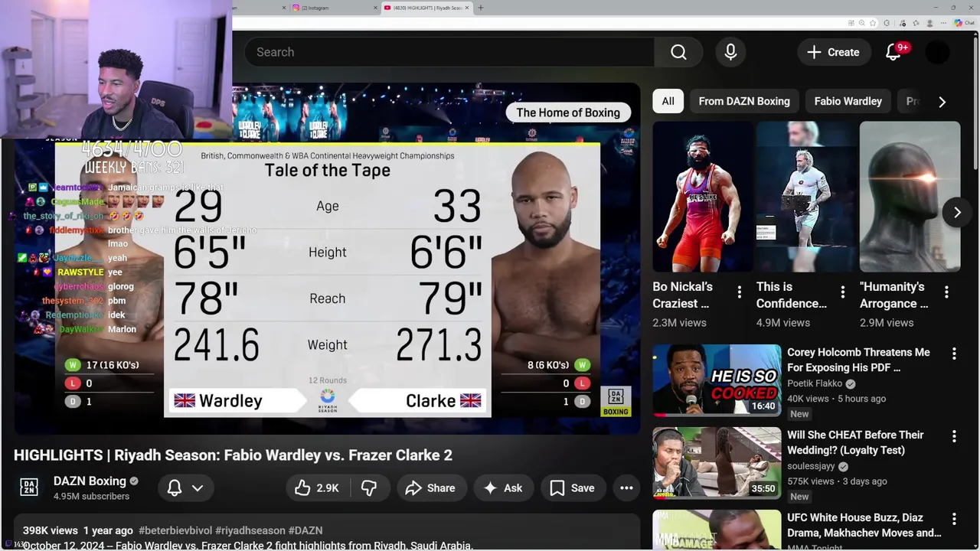Visit the Poetik Flakko channel
This screenshot has height=551, width=980.
815,383
